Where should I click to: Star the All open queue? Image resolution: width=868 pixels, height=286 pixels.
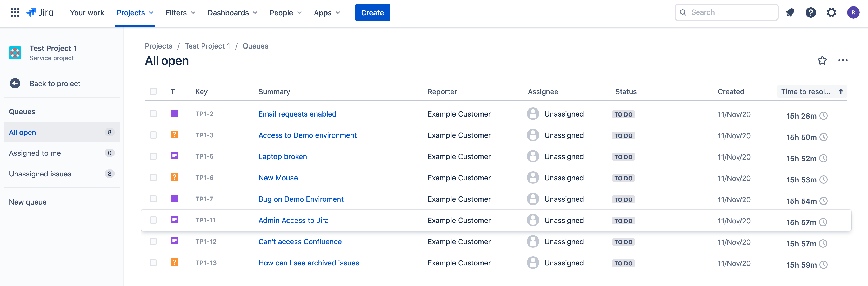pyautogui.click(x=823, y=61)
